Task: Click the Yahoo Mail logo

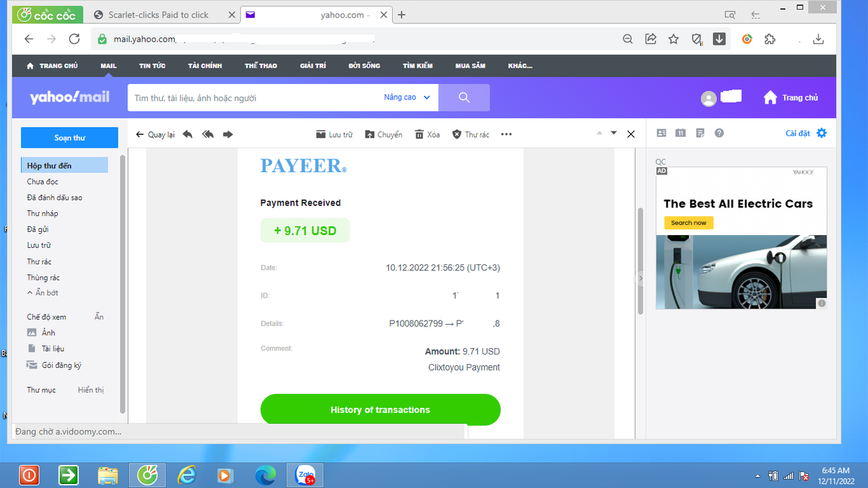Action: [69, 98]
